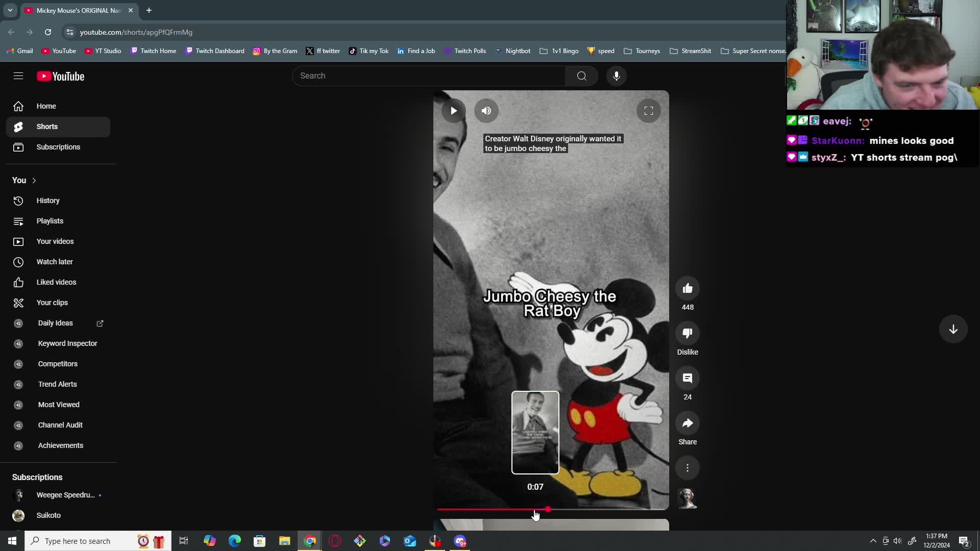
Task: Open the Tik my Tok bookmark
Action: pyautogui.click(x=369, y=51)
